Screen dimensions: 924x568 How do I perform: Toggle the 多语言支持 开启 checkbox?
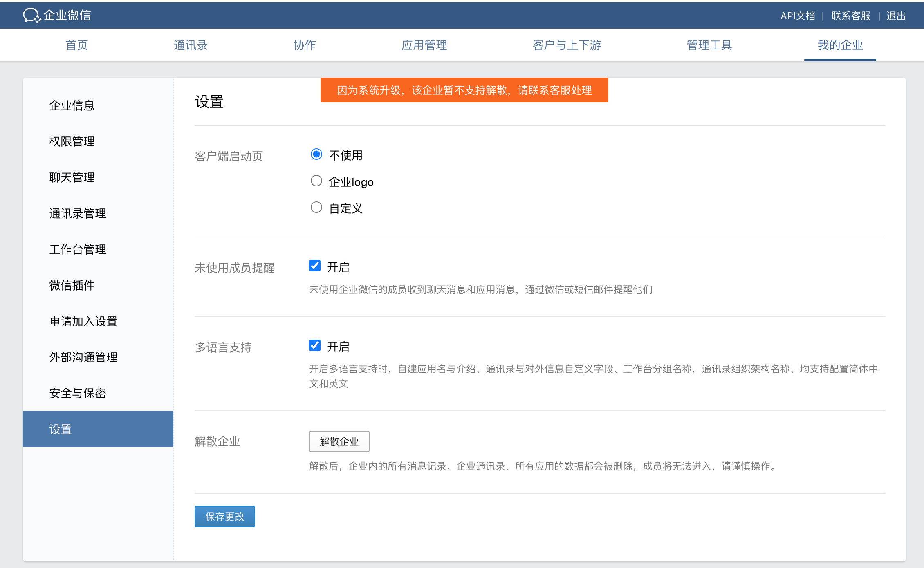[314, 346]
